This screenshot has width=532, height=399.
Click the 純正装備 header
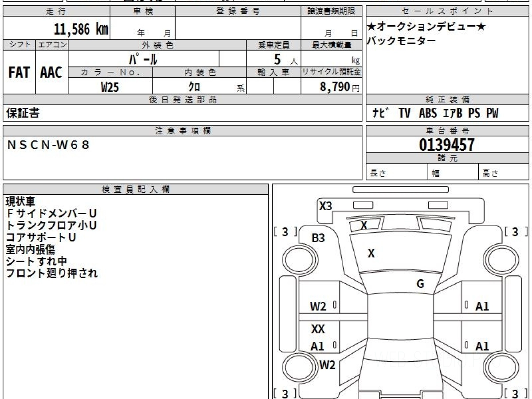pos(448,100)
